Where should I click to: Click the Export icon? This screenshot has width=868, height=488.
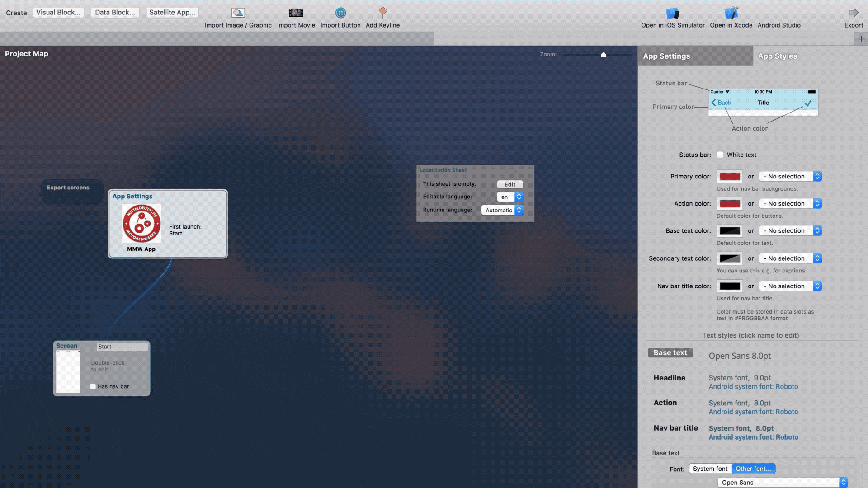pyautogui.click(x=855, y=13)
